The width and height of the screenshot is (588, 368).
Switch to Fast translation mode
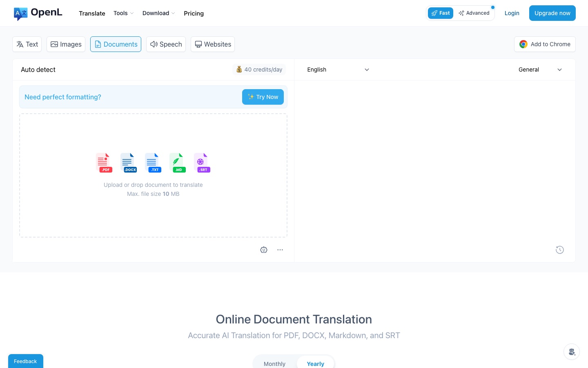pyautogui.click(x=441, y=13)
